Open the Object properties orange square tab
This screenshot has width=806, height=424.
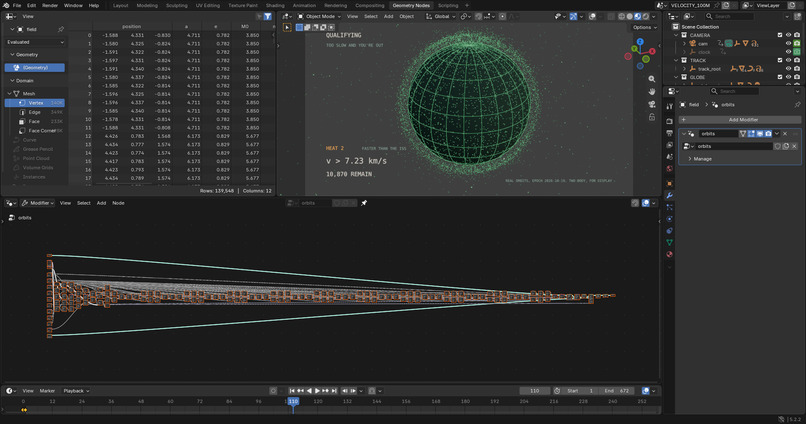669,183
